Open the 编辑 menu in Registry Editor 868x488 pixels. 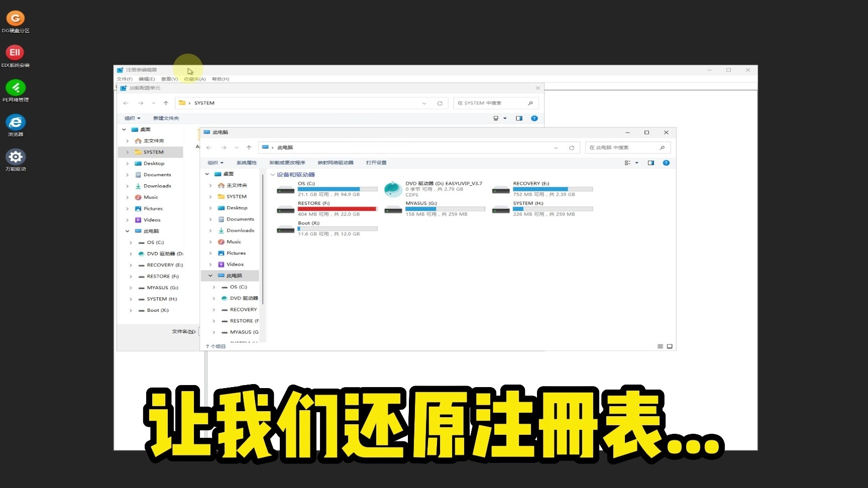[x=146, y=79]
